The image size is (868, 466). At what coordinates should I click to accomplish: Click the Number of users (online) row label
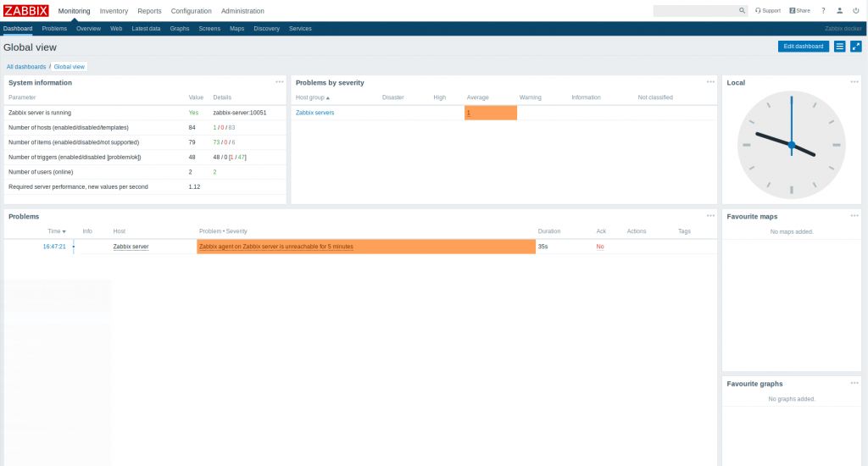tap(41, 172)
